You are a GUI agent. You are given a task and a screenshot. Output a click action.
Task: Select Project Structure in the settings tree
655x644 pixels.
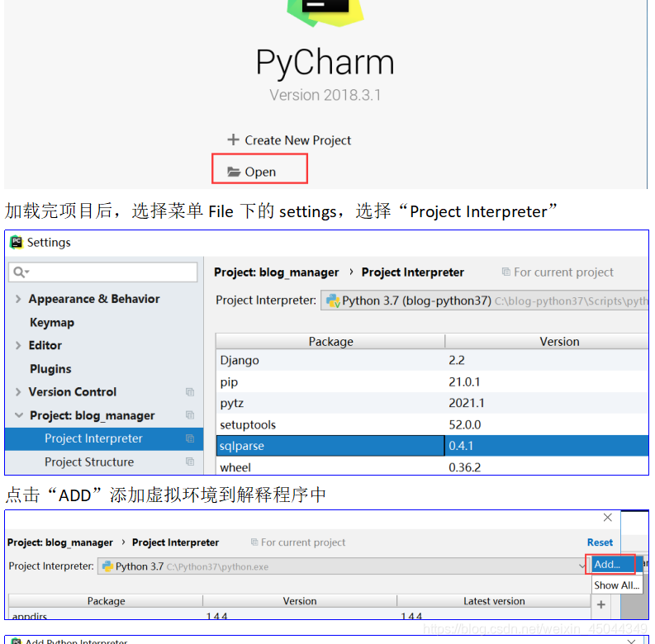[104, 462]
